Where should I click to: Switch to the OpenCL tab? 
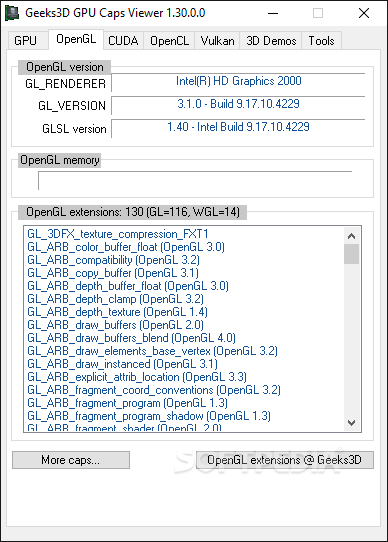click(169, 41)
